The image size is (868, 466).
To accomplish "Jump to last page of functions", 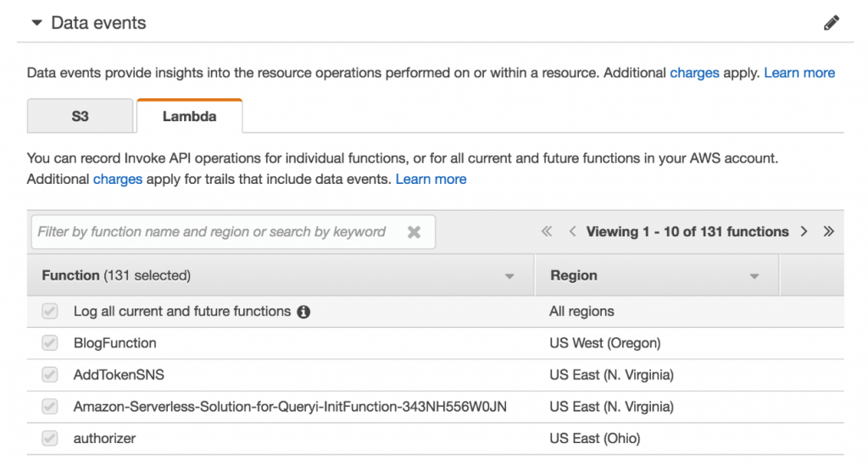I will 829,231.
